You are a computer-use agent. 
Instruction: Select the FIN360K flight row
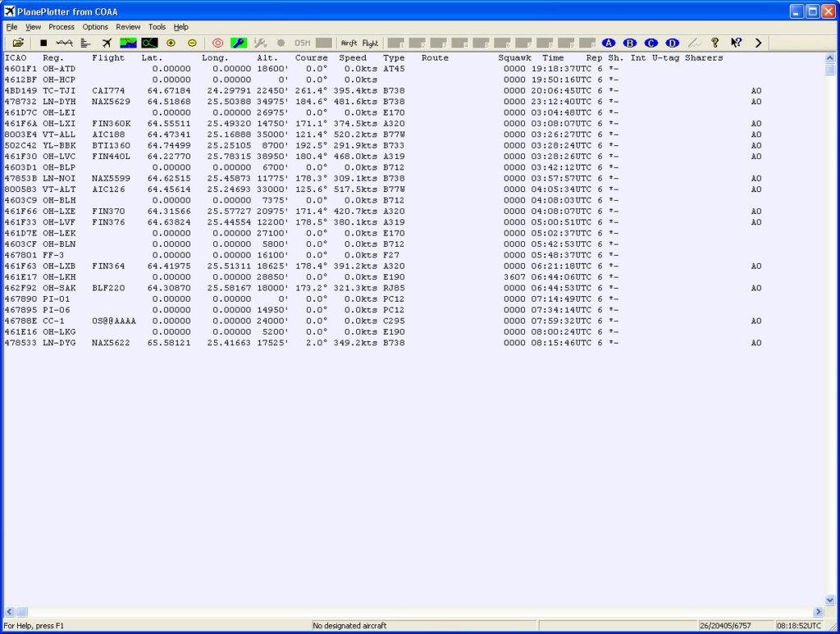coord(111,124)
